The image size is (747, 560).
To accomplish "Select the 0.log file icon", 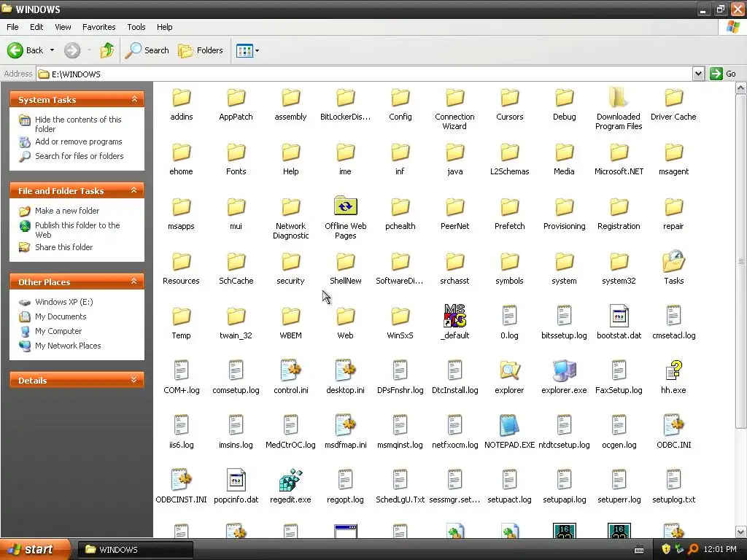I will 509,316.
